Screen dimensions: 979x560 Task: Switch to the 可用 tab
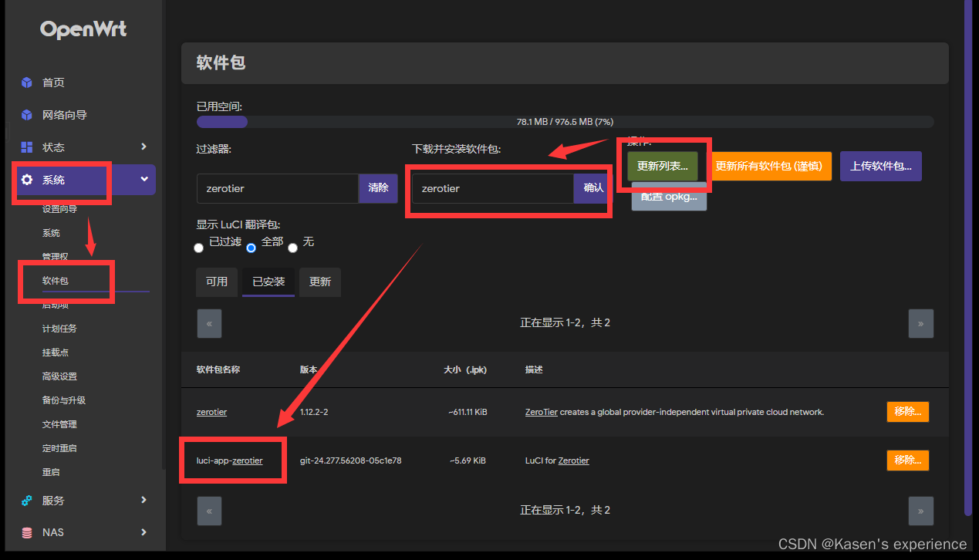tap(217, 282)
